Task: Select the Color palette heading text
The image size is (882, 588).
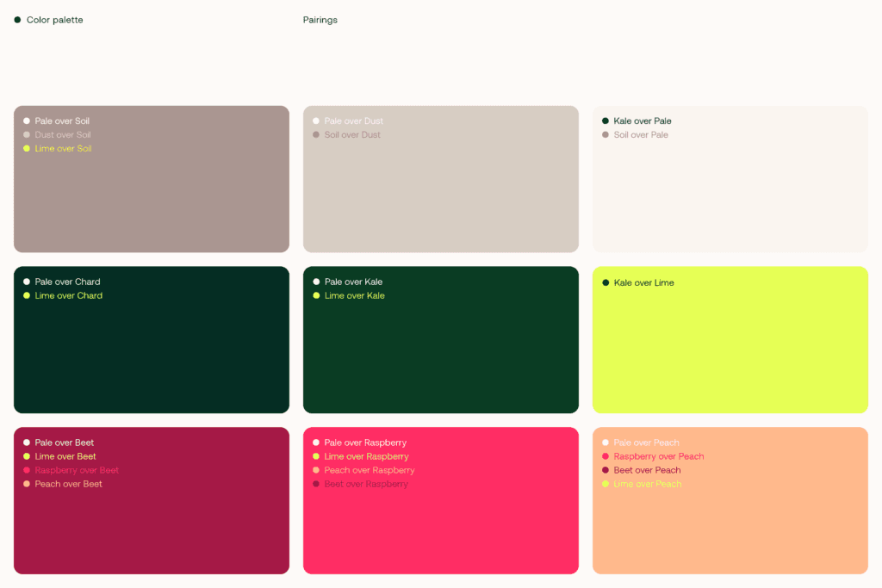Action: click(54, 20)
